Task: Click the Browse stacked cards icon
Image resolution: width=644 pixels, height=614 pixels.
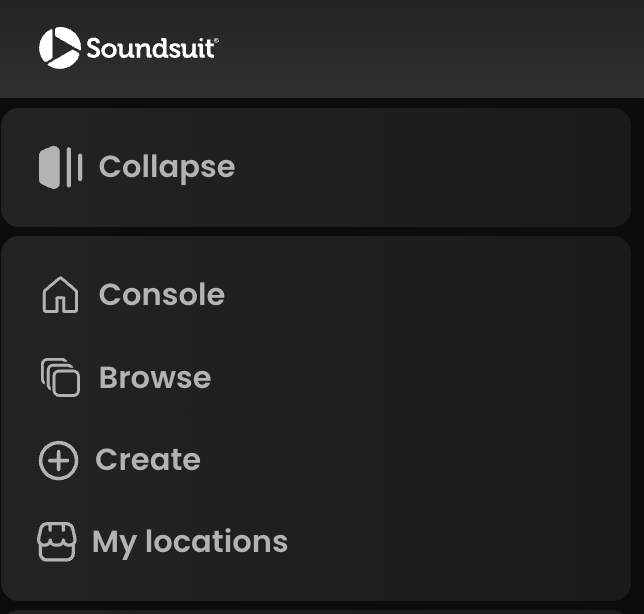Action: point(60,378)
